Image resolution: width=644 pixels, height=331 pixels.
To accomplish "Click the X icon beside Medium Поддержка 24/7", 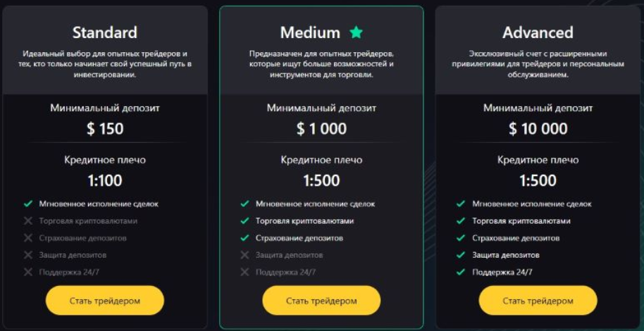I will [244, 272].
